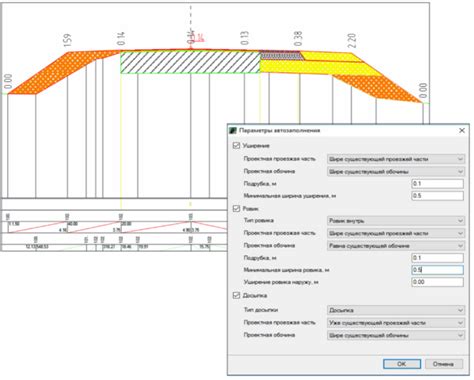The height and width of the screenshot is (380, 474).
Task: Open Проектная обочина dropdown showing Равна существующей обочине
Action: pos(396,246)
